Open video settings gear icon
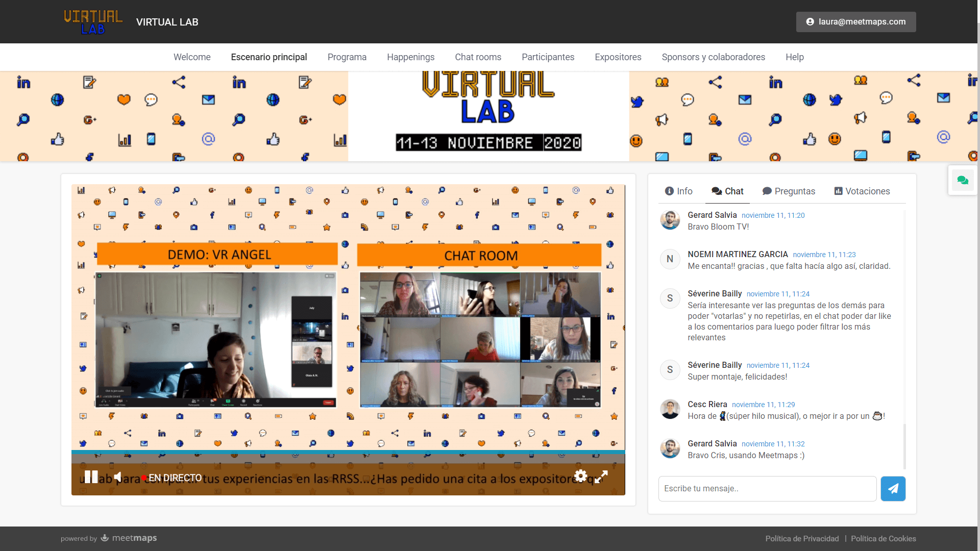980x551 pixels. (580, 476)
